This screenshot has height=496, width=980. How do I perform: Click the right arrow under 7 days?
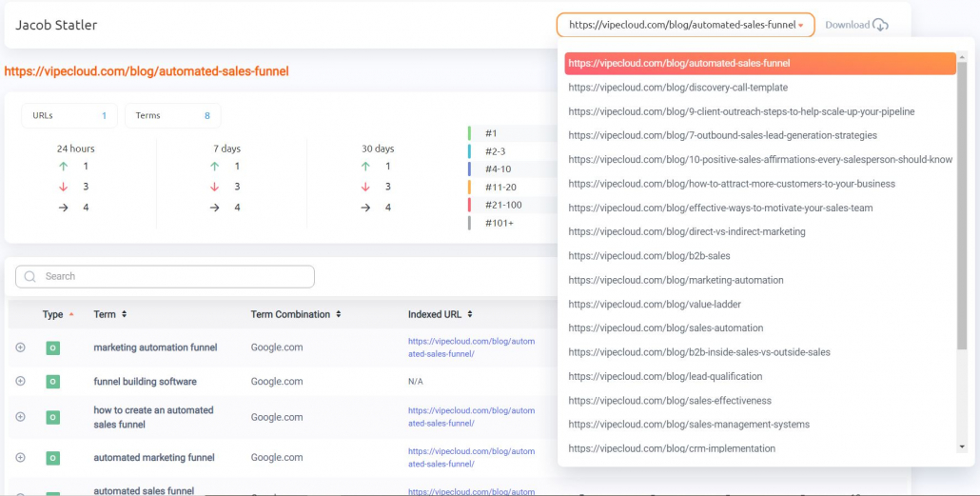coord(214,207)
